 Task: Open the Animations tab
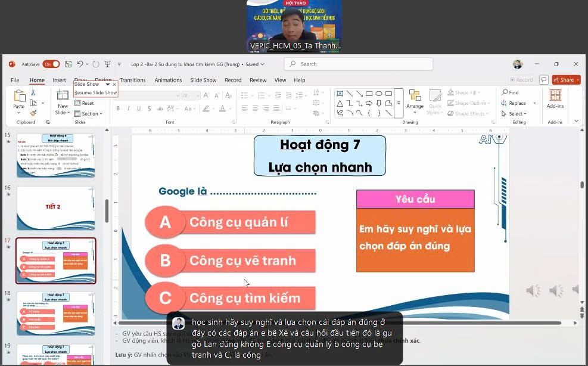(168, 80)
